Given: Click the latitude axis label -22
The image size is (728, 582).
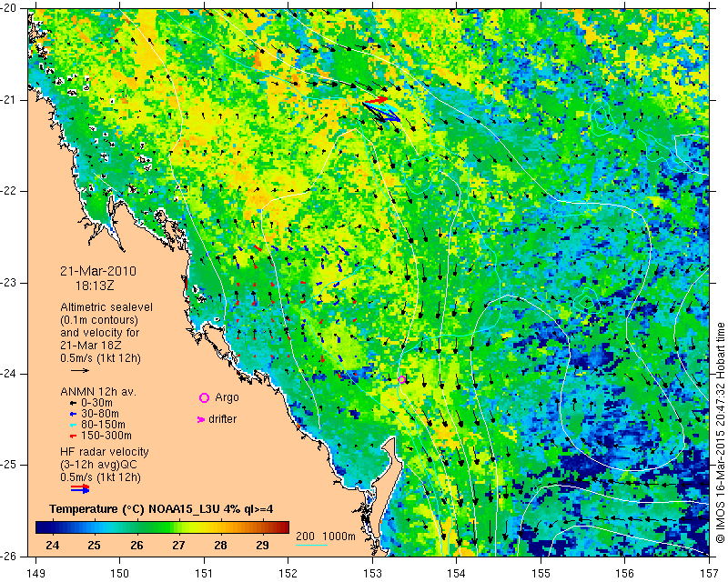Looking at the screenshot, I should click(9, 191).
